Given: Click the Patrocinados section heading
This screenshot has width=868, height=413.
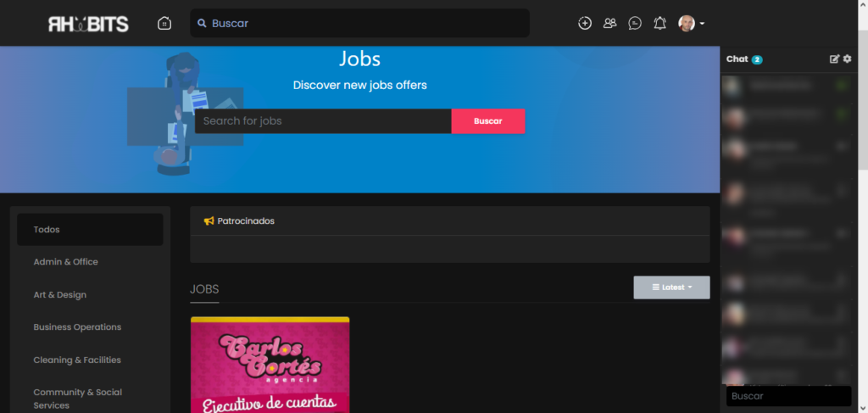Looking at the screenshot, I should [246, 220].
